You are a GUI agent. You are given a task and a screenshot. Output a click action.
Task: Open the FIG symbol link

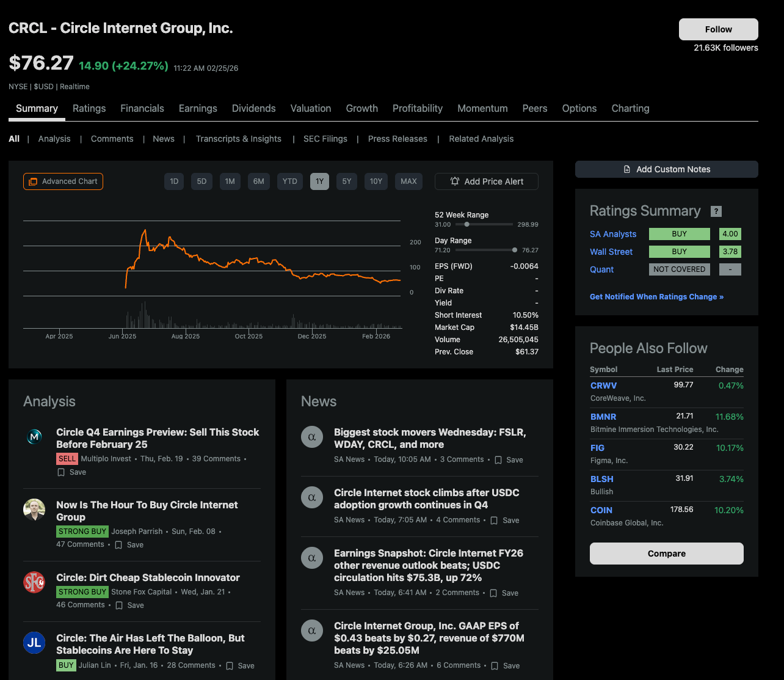(598, 448)
